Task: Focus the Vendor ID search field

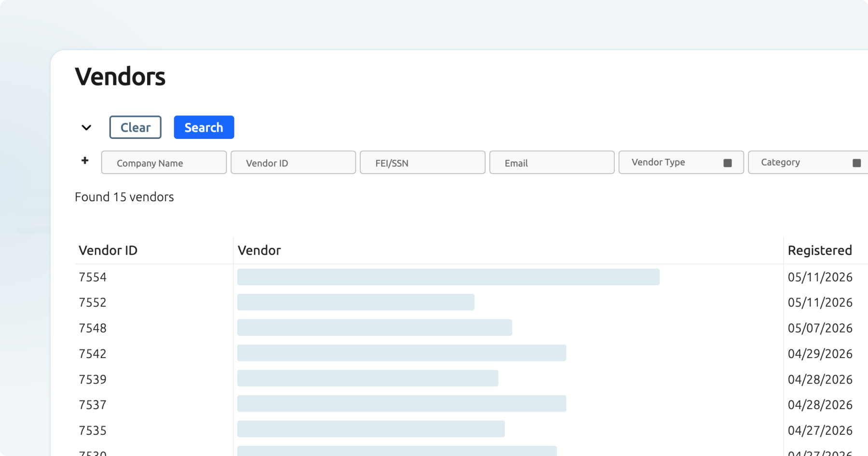Action: click(x=293, y=163)
